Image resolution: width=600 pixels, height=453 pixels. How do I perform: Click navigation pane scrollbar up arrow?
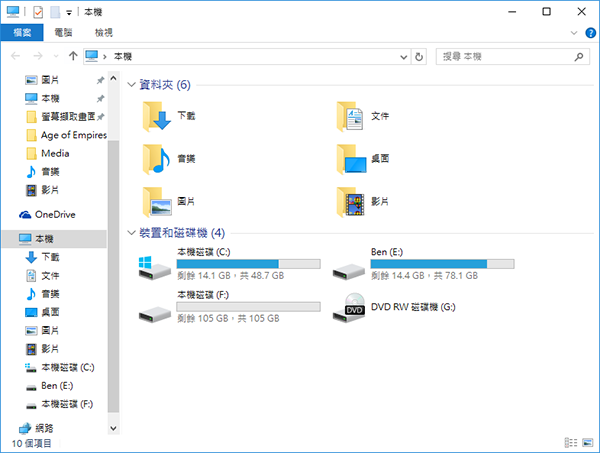point(113,78)
